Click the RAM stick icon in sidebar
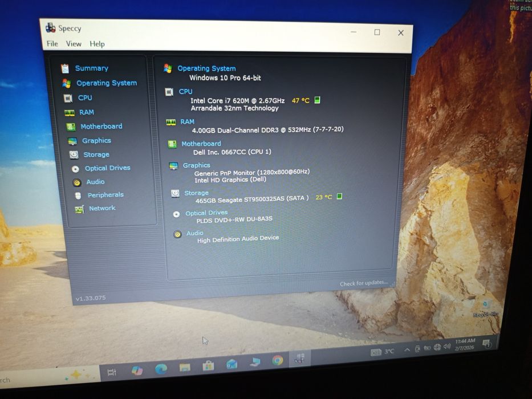532x399 pixels. click(70, 113)
